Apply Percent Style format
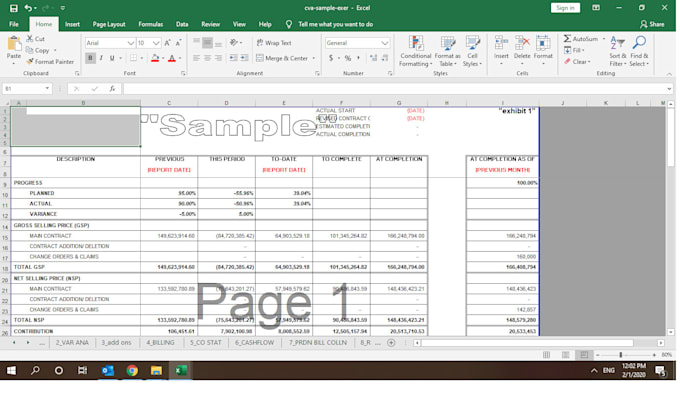 (347, 58)
